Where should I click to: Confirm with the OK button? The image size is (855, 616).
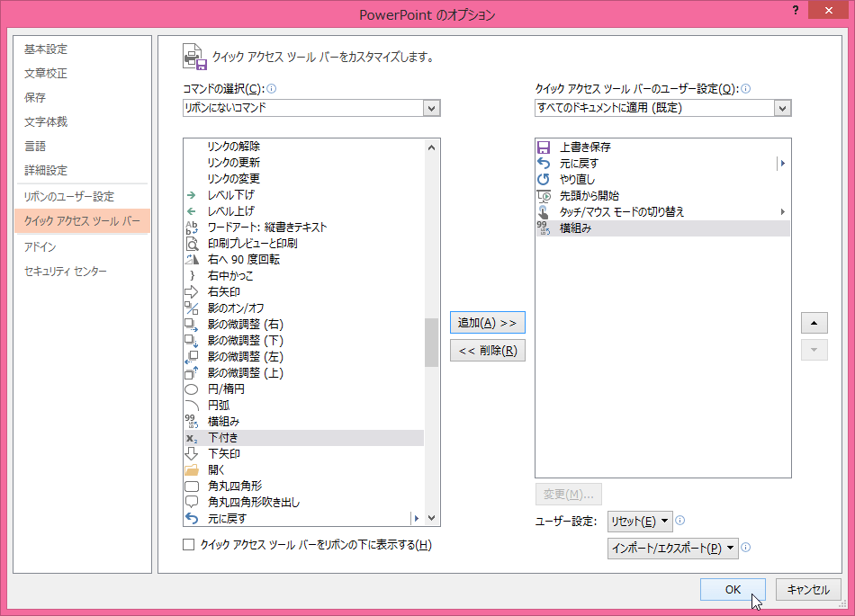[733, 589]
